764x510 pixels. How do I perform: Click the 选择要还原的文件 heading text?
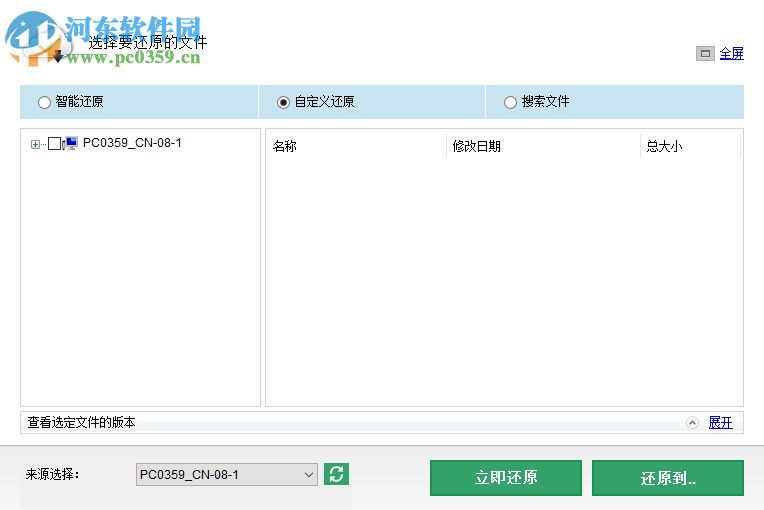pos(148,42)
